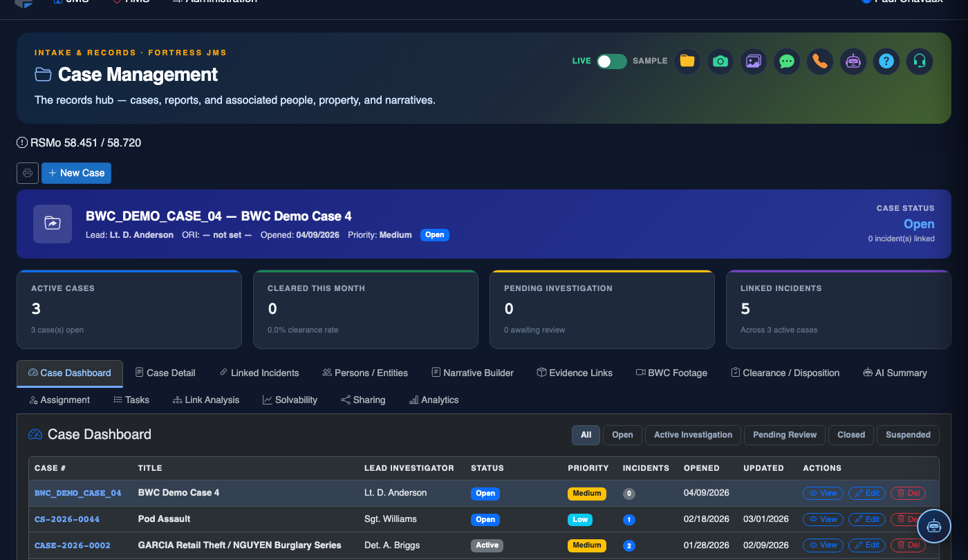This screenshot has height=560, width=968.
Task: Open the yellow folder icon in header
Action: click(687, 62)
